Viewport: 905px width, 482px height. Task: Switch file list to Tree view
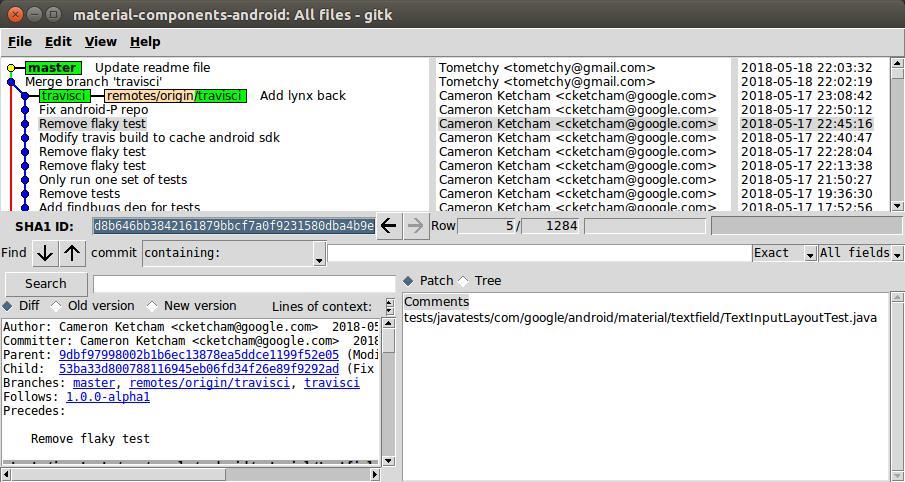(x=463, y=281)
